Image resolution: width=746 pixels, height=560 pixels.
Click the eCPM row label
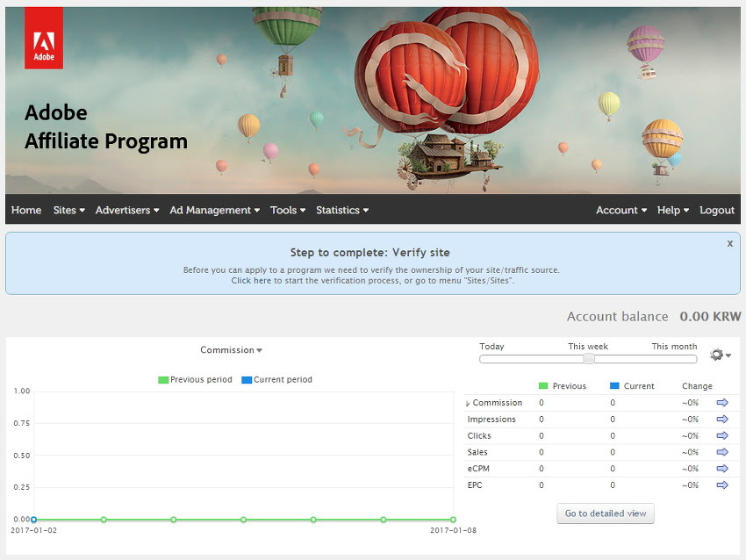[478, 469]
